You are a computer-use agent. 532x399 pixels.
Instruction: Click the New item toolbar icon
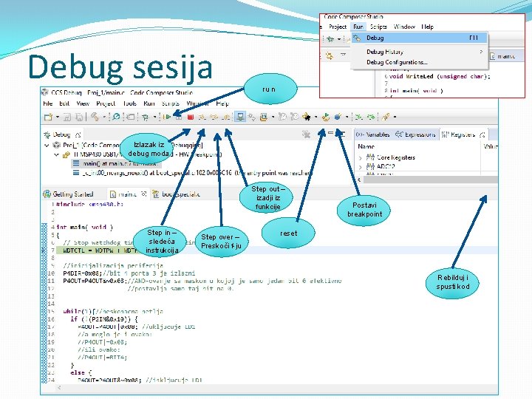click(x=48, y=117)
